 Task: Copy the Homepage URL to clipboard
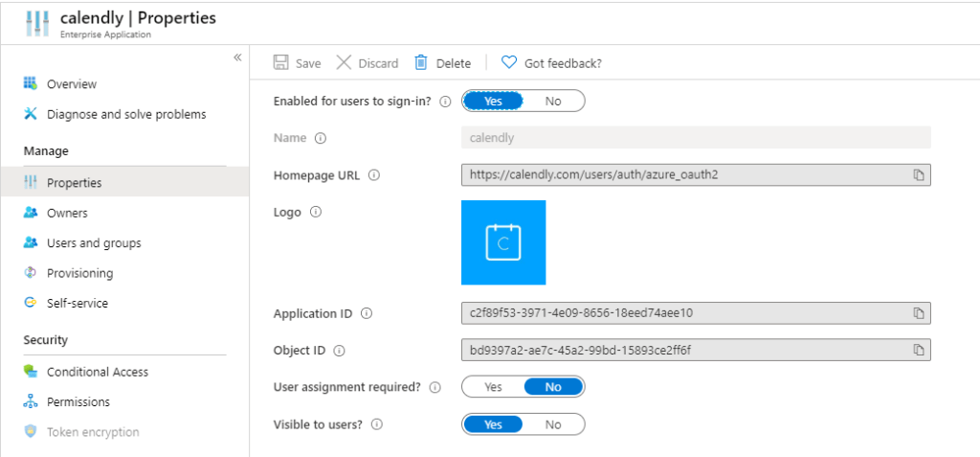click(918, 175)
